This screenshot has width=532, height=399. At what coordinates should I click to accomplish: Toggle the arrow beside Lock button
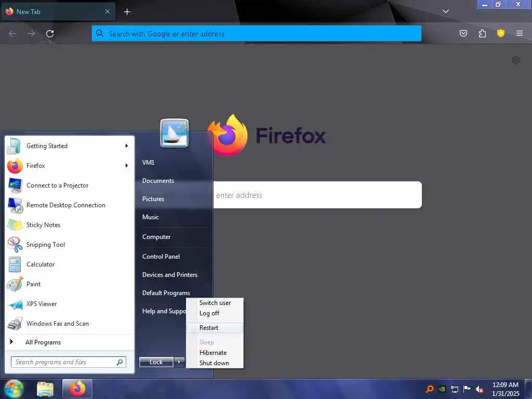pos(179,362)
